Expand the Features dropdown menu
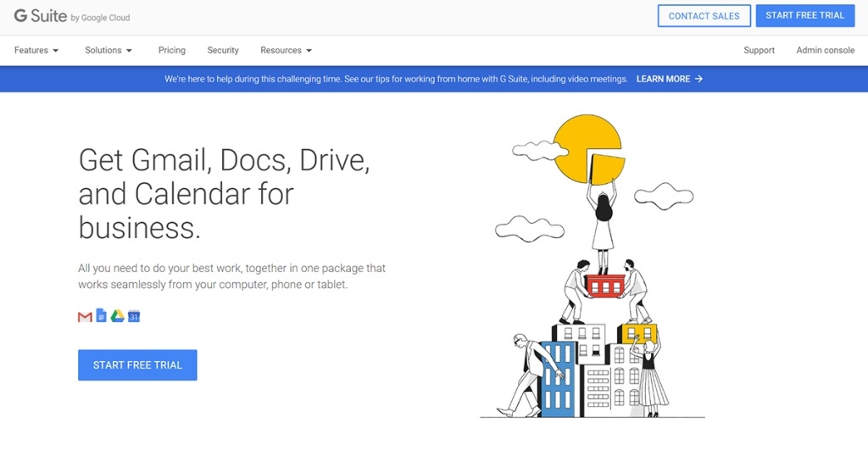868x456 pixels. click(36, 50)
